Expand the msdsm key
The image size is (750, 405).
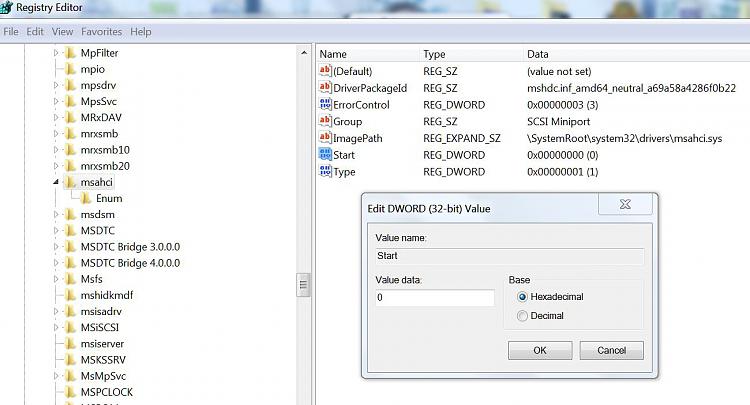(x=56, y=214)
